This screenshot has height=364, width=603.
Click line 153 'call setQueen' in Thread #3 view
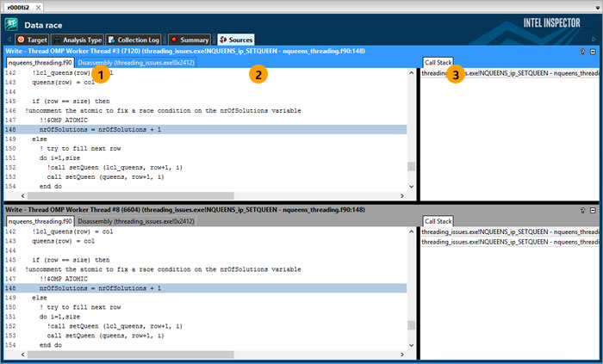105,176
